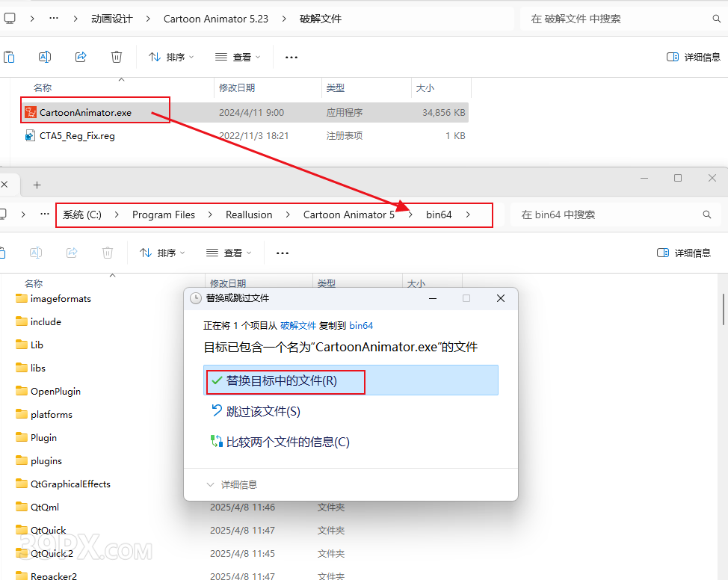This screenshot has width=728, height=580.
Task: Toggle 详细信息 details pane in top window
Action: pos(693,57)
